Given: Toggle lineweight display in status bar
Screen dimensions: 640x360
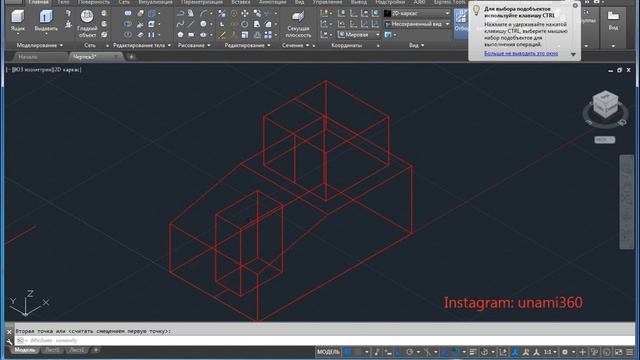Looking at the screenshot, I should click(473, 352).
